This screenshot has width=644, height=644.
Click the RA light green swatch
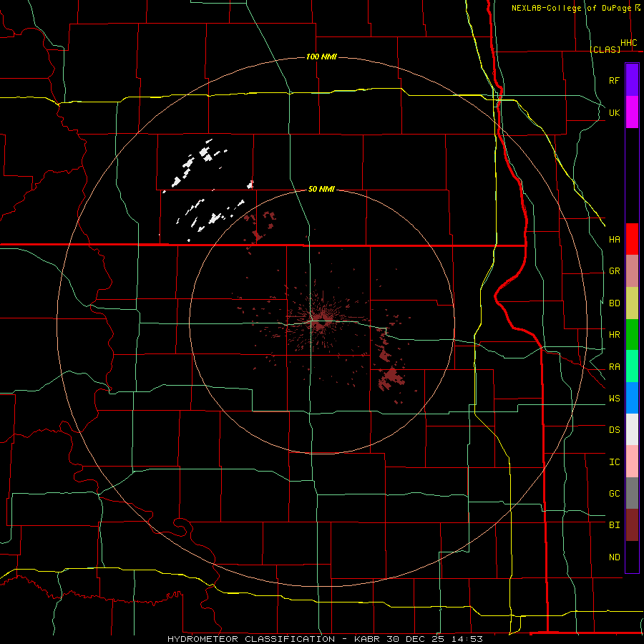[x=632, y=366]
